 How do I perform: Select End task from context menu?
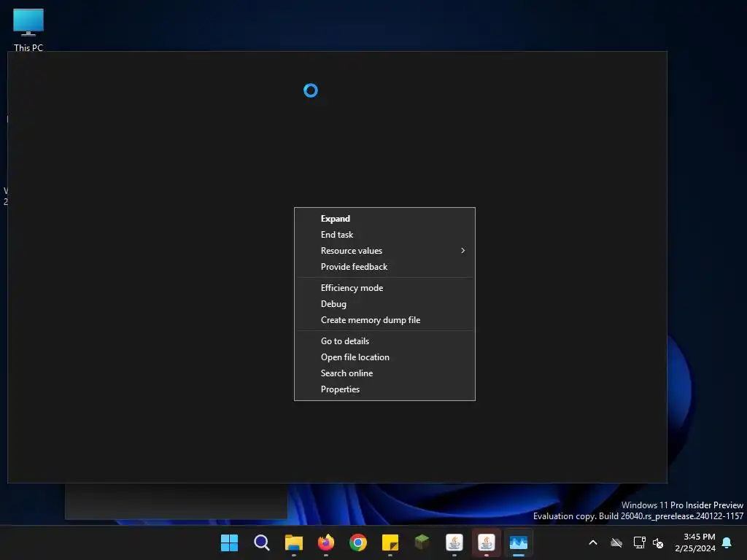point(384,235)
